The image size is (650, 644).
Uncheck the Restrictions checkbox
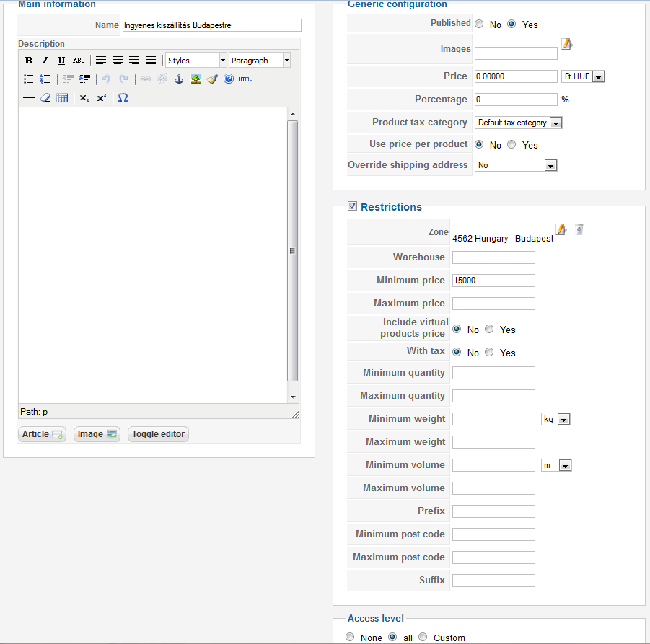(x=352, y=206)
